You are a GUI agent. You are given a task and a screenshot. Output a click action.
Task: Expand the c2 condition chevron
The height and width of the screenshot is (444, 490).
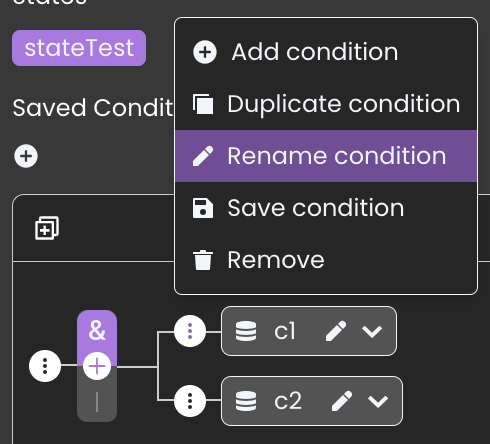click(x=378, y=402)
